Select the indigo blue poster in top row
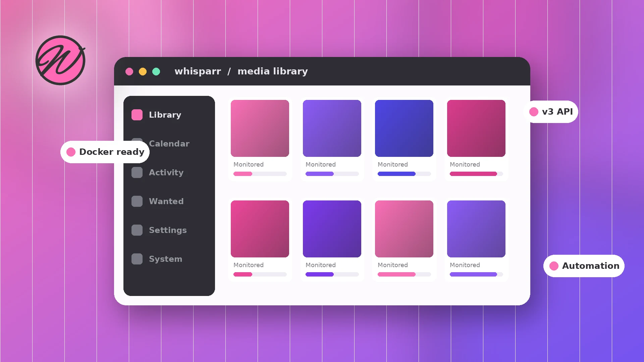The image size is (644, 362). 404,128
